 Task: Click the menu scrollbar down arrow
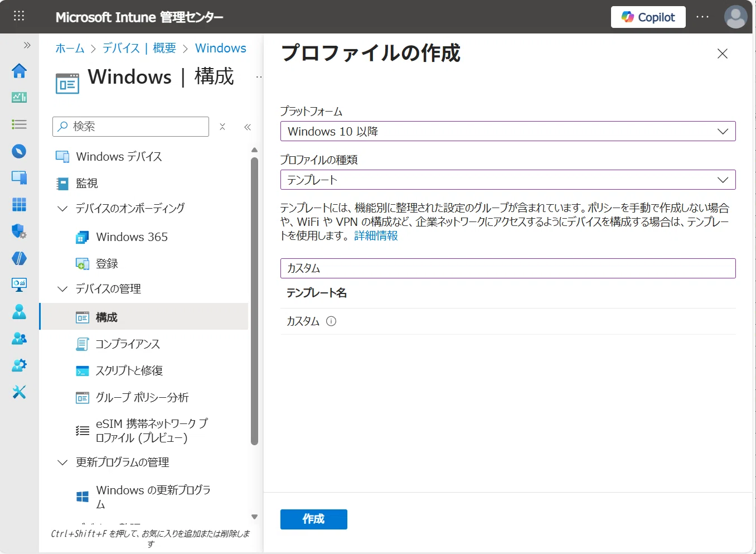tap(255, 517)
